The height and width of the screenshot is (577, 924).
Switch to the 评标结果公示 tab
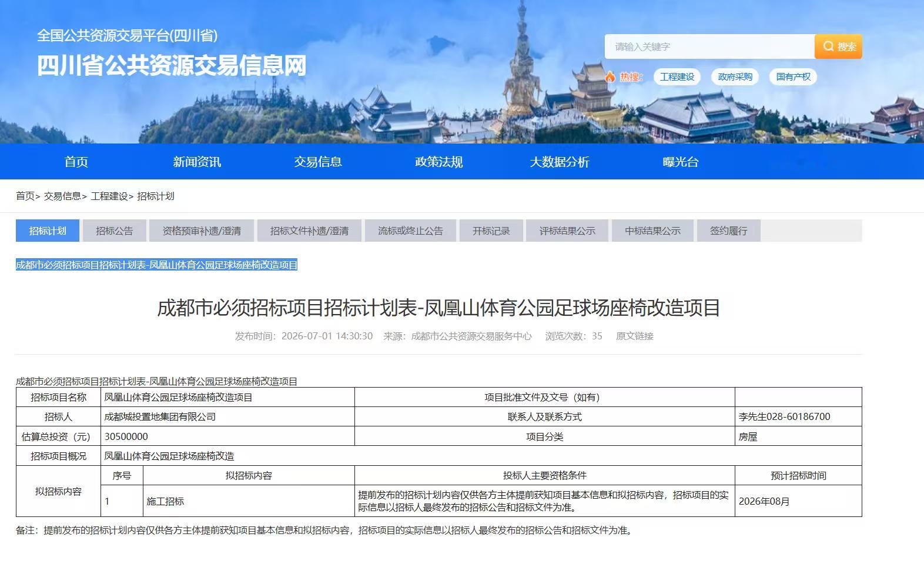(567, 231)
